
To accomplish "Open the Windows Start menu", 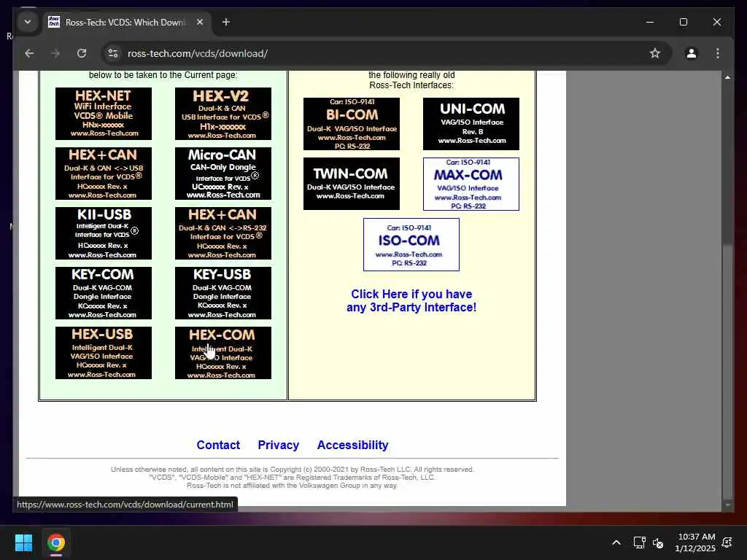I will [x=23, y=542].
